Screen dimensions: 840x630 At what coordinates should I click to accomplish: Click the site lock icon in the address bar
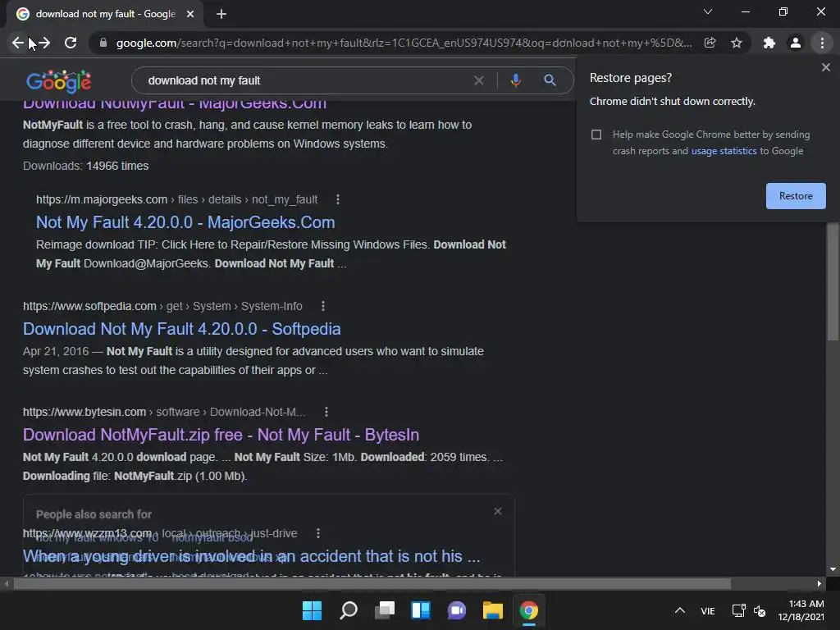coord(103,43)
